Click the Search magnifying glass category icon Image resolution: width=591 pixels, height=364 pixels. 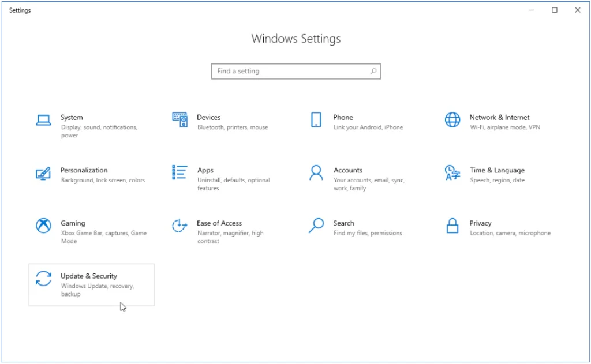click(x=316, y=226)
